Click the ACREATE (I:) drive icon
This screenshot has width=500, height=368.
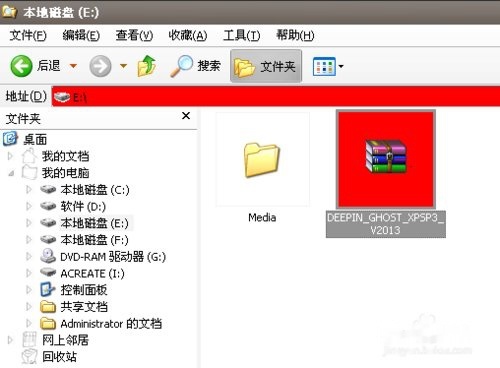click(48, 272)
